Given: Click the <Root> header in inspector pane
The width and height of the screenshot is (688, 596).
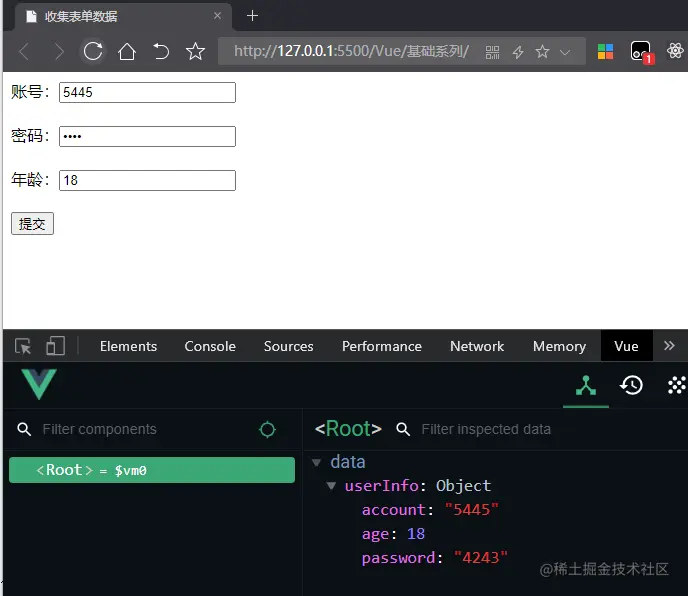Looking at the screenshot, I should pyautogui.click(x=348, y=429).
